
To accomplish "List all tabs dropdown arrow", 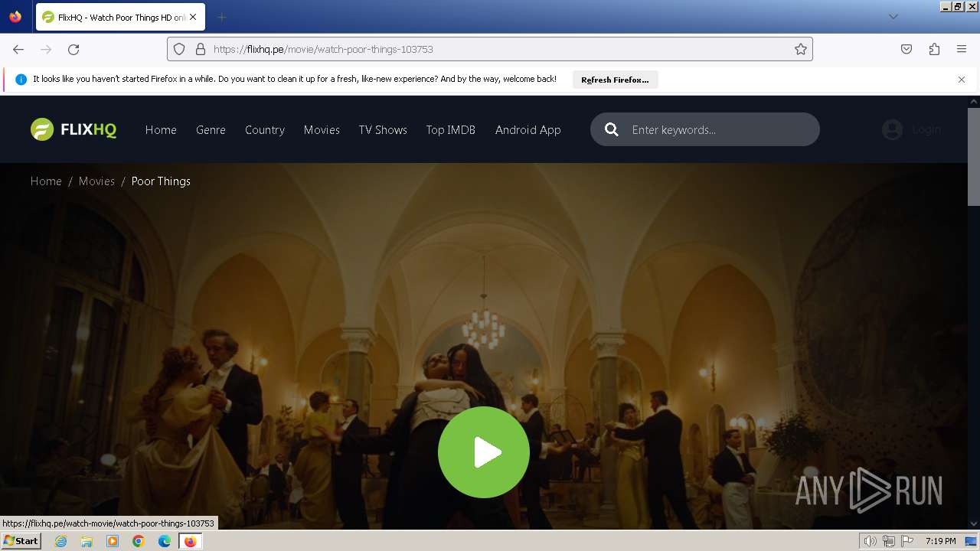I will 893,17.
